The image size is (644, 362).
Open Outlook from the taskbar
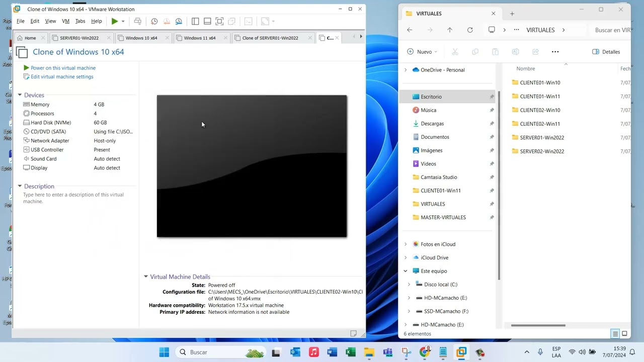pos(295,352)
